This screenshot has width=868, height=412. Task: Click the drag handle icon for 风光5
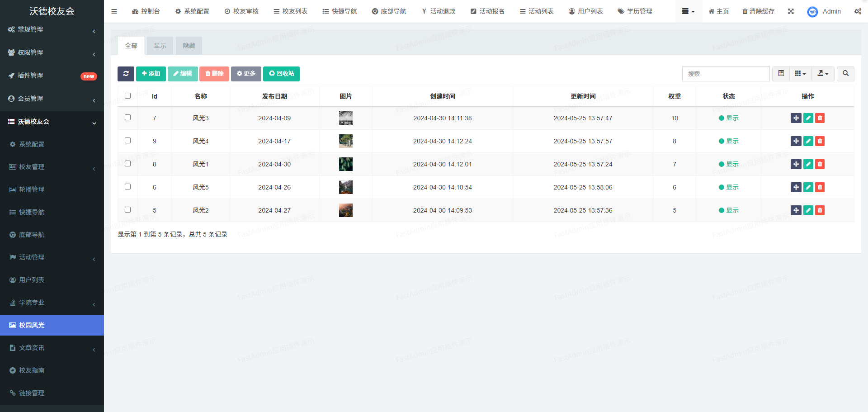point(796,187)
